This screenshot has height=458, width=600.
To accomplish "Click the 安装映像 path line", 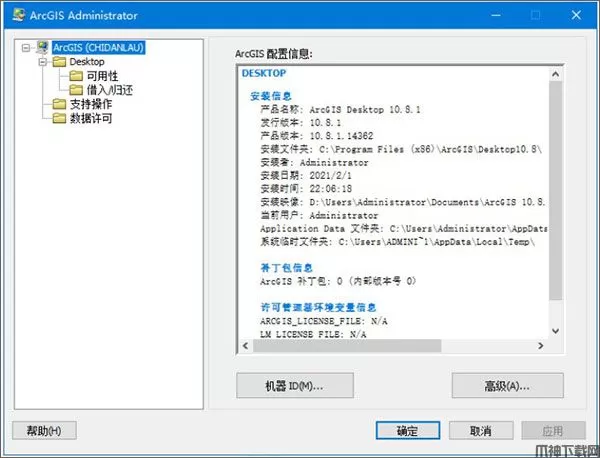I will [x=403, y=202].
